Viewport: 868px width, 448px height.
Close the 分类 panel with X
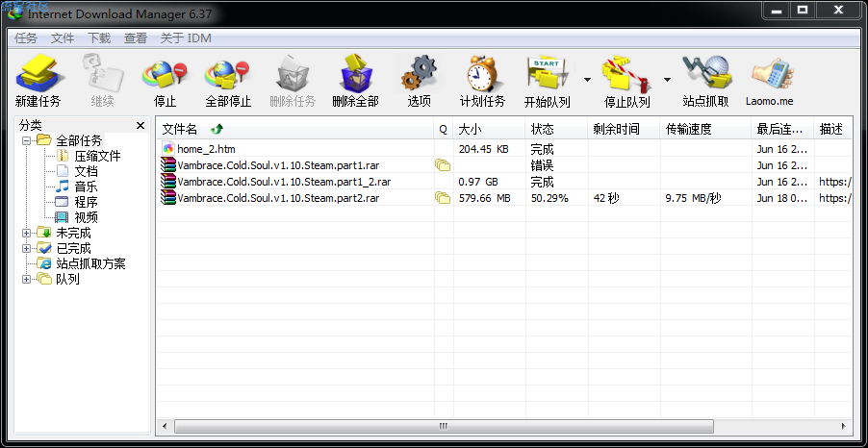point(140,126)
